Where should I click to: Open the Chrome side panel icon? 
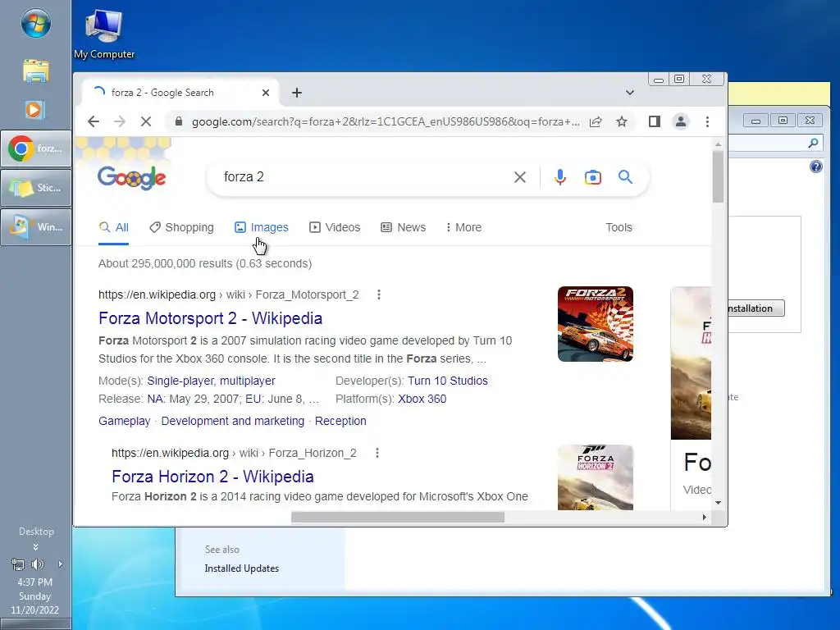654,121
